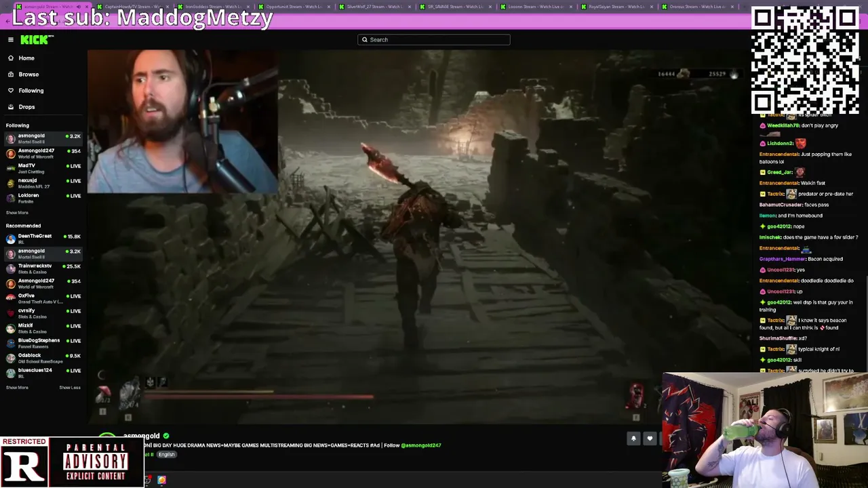Open Lokloren Fortnite channel row
Screen dimensions: 868x488
[x=43, y=197]
